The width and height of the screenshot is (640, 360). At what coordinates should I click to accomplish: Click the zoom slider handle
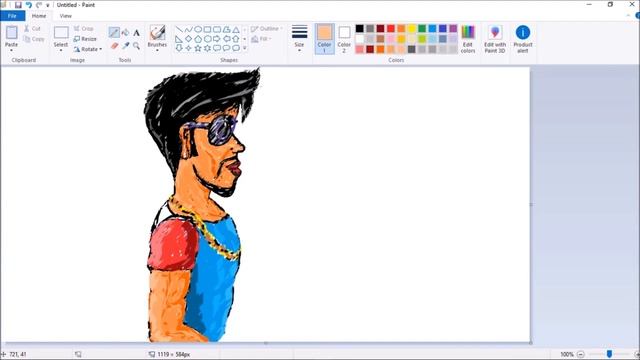coord(609,354)
